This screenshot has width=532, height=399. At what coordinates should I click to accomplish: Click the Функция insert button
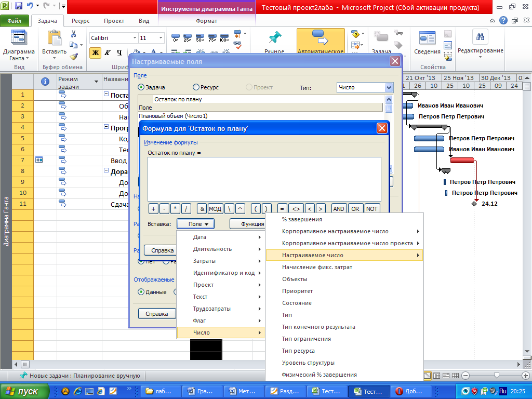point(248,224)
